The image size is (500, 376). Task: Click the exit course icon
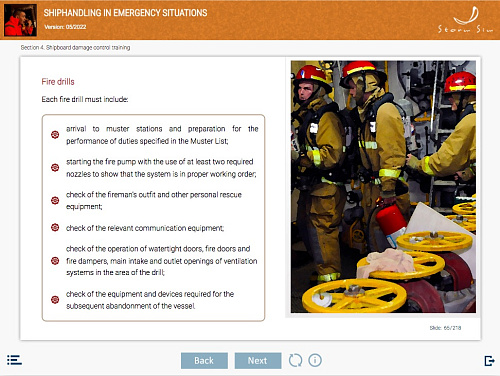pos(489,361)
